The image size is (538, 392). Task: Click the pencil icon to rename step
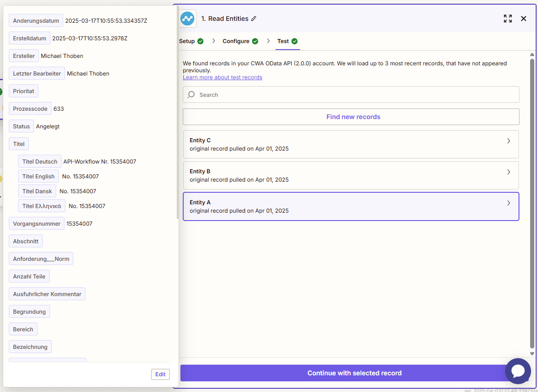coord(254,19)
